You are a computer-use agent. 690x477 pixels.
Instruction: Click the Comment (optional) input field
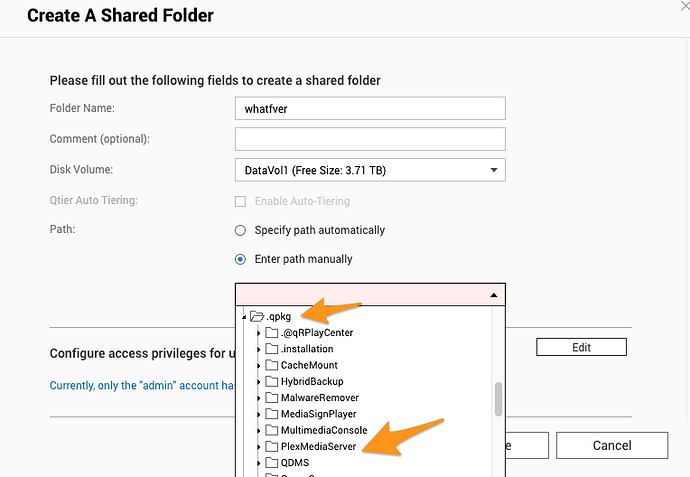click(x=370, y=139)
